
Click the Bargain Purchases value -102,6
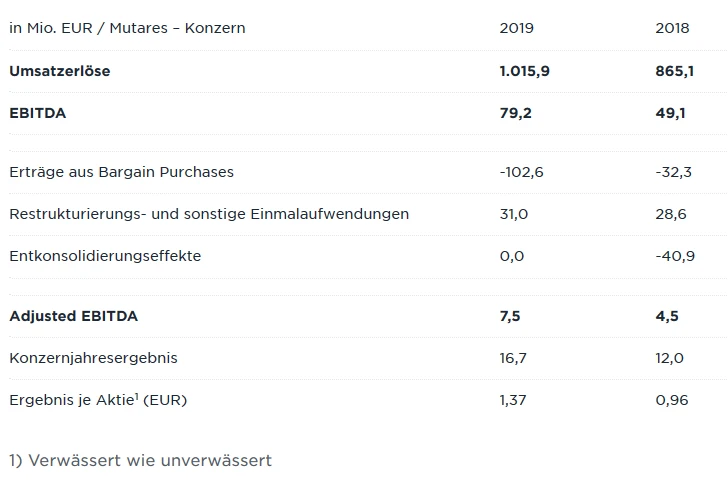pyautogui.click(x=521, y=172)
